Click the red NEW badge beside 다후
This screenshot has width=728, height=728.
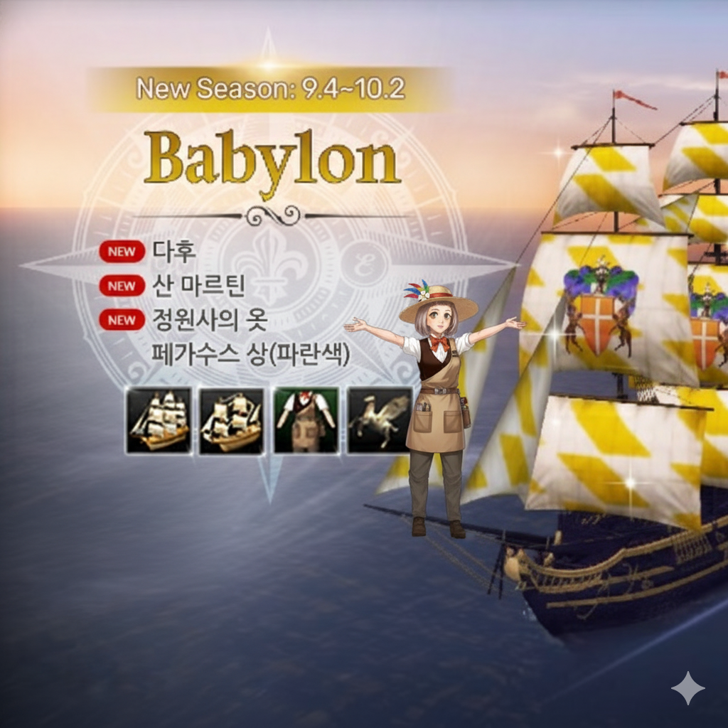(x=122, y=252)
